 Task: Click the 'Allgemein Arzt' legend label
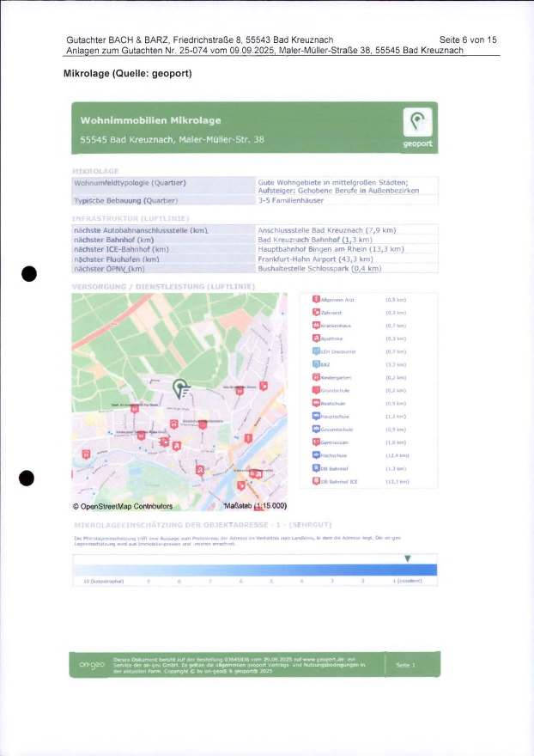(337, 300)
